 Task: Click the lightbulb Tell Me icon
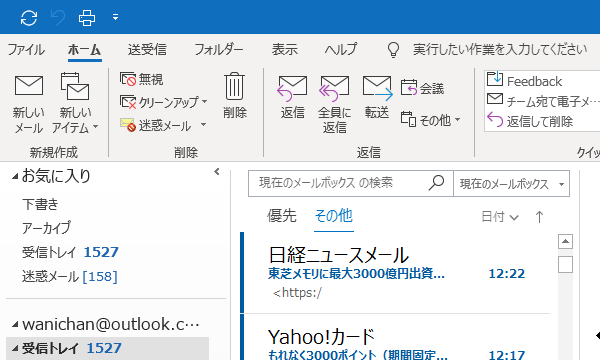pyautogui.click(x=393, y=50)
